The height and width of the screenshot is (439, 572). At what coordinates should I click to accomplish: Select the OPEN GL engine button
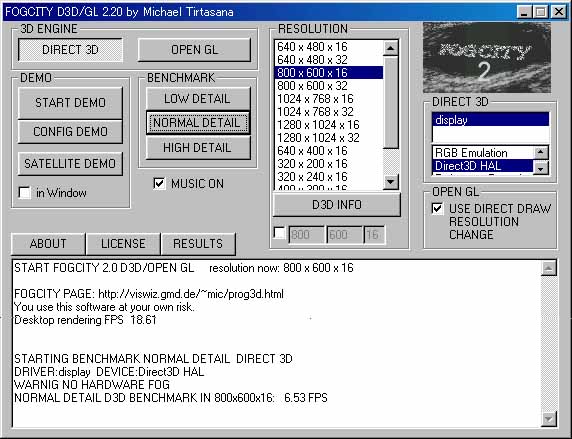[194, 50]
